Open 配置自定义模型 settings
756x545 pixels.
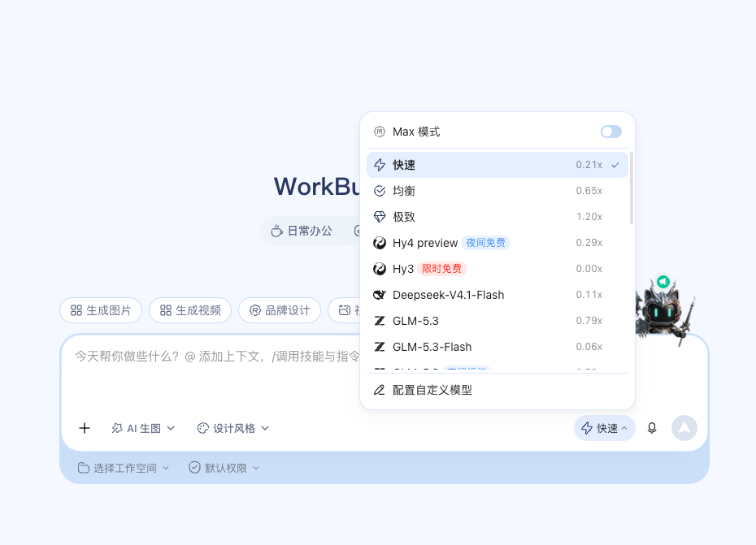(x=497, y=390)
